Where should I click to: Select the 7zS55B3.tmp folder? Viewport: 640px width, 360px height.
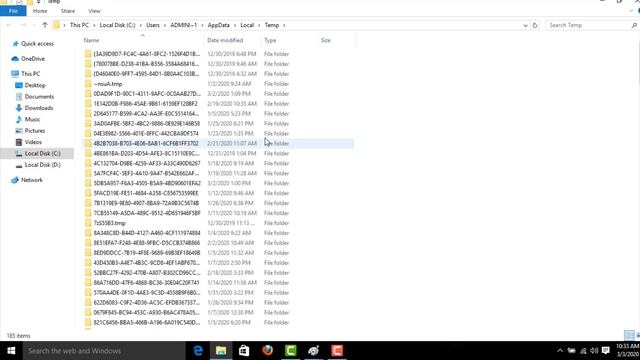click(x=109, y=223)
